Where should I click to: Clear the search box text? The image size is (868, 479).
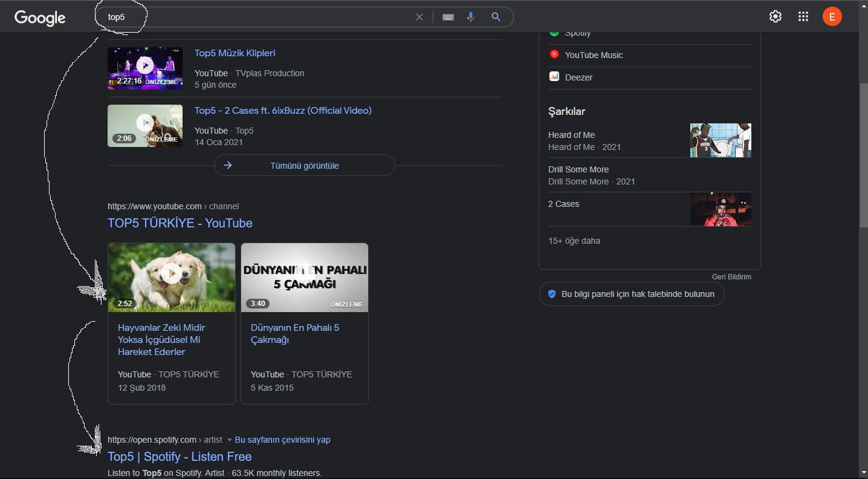point(419,17)
